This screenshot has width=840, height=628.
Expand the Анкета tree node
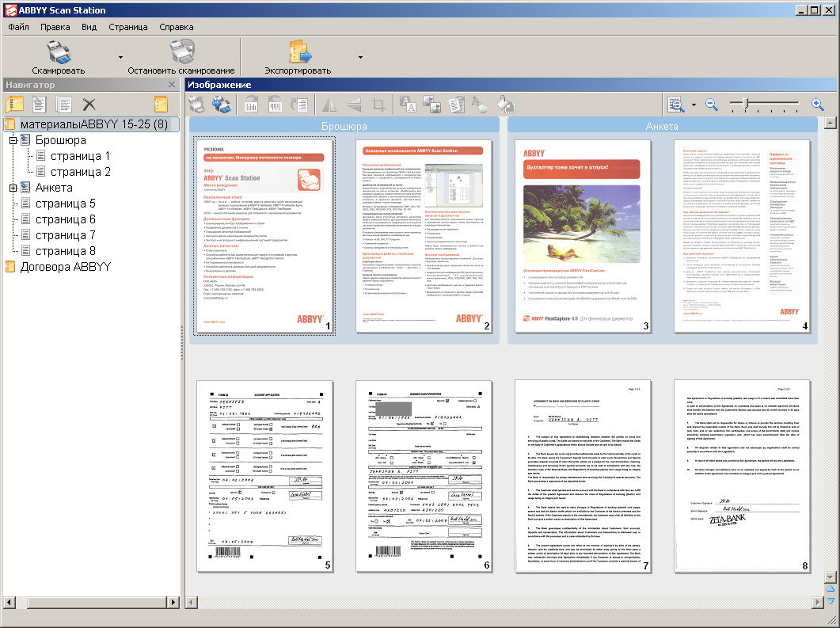coord(13,188)
